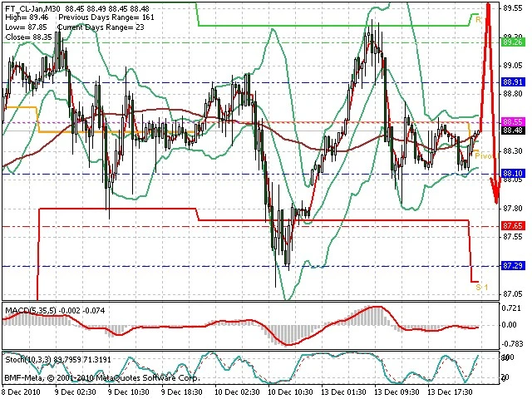Click the 89.55 price scale value
532x399 pixels.
click(513, 8)
